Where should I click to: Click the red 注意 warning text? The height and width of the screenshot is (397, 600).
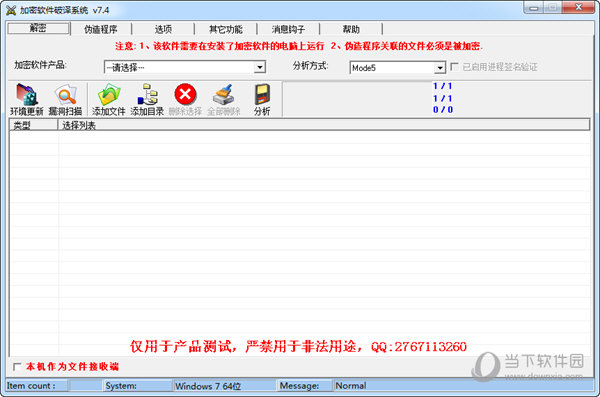tap(298, 46)
